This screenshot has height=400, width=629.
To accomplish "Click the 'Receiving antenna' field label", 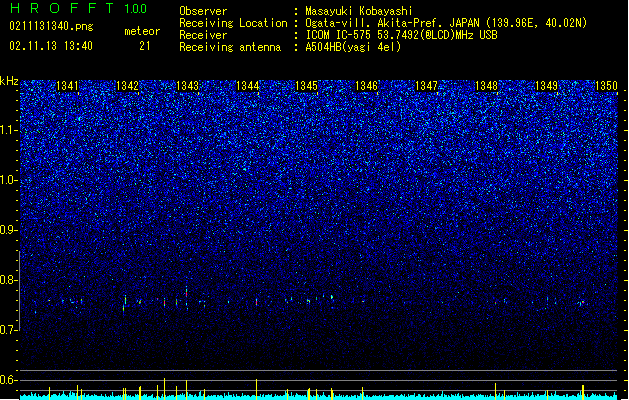I will click(x=230, y=47).
